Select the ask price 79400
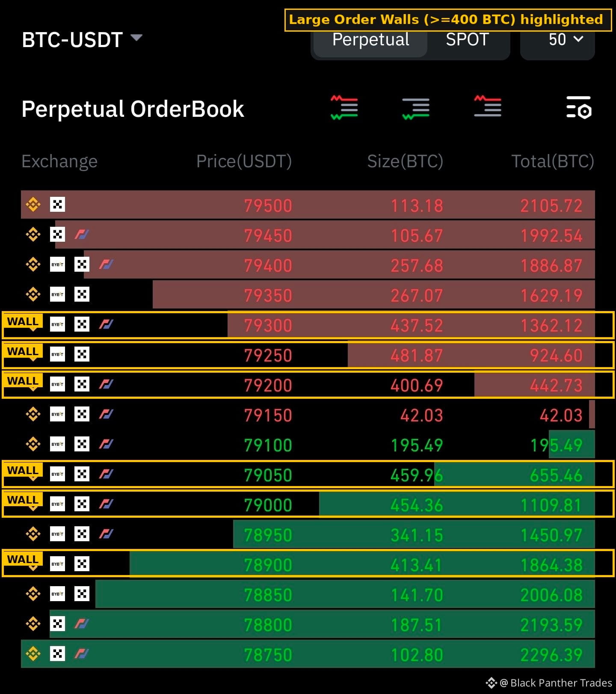This screenshot has height=694, width=616. [x=268, y=266]
